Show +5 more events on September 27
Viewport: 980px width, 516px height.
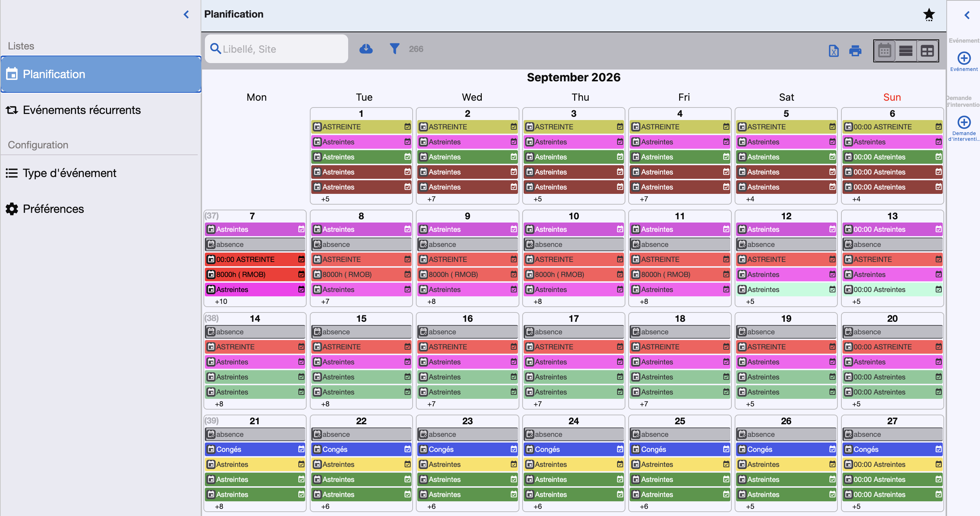point(856,506)
